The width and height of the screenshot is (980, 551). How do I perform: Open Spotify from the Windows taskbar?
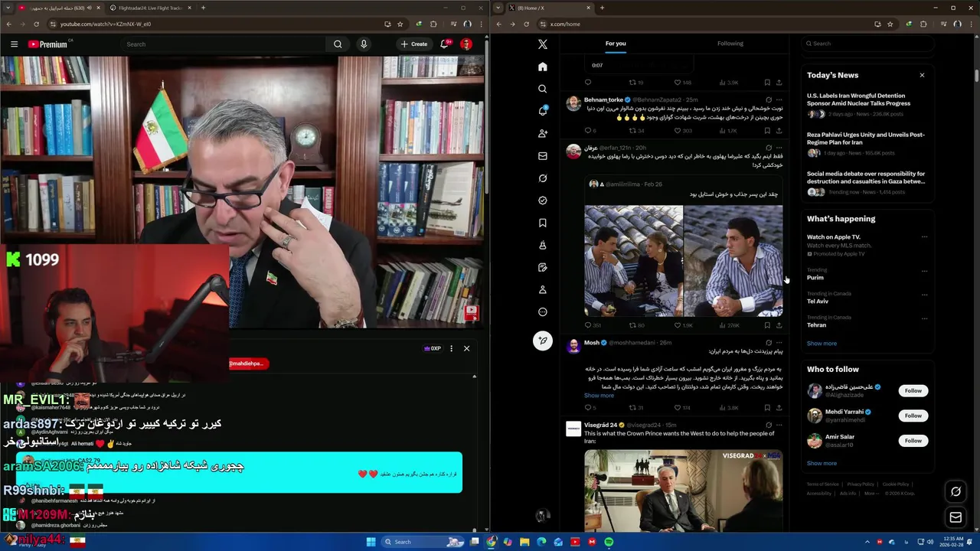609,542
